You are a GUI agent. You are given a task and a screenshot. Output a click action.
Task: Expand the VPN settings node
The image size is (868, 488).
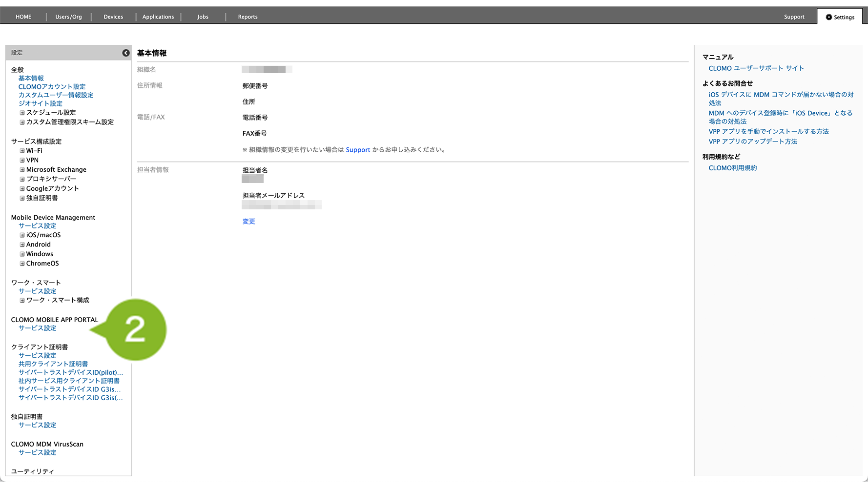pyautogui.click(x=22, y=160)
